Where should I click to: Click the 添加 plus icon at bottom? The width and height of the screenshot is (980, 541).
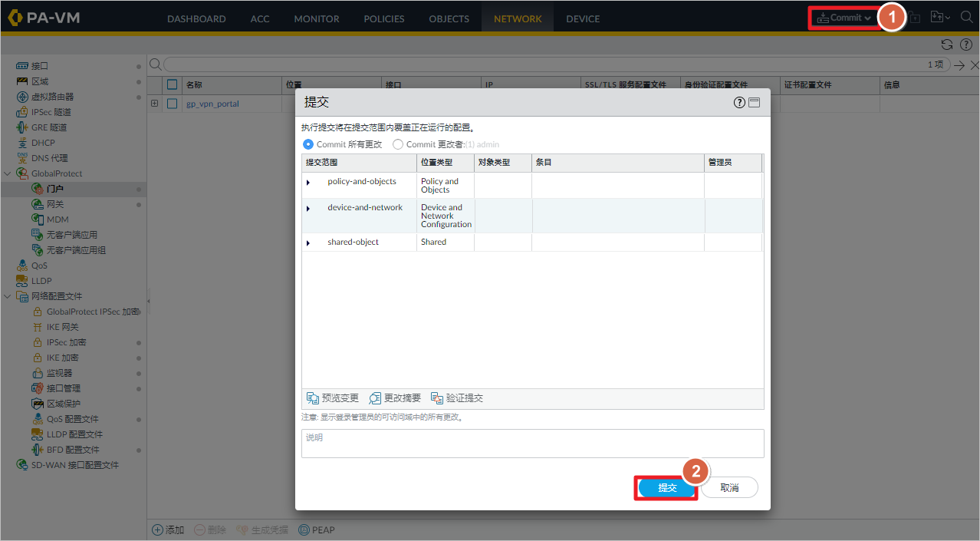tap(158, 529)
